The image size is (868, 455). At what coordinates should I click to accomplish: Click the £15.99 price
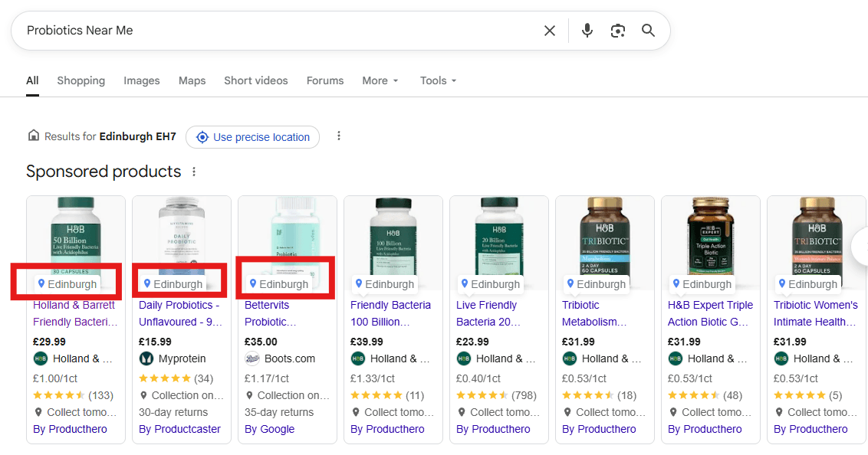[155, 342]
